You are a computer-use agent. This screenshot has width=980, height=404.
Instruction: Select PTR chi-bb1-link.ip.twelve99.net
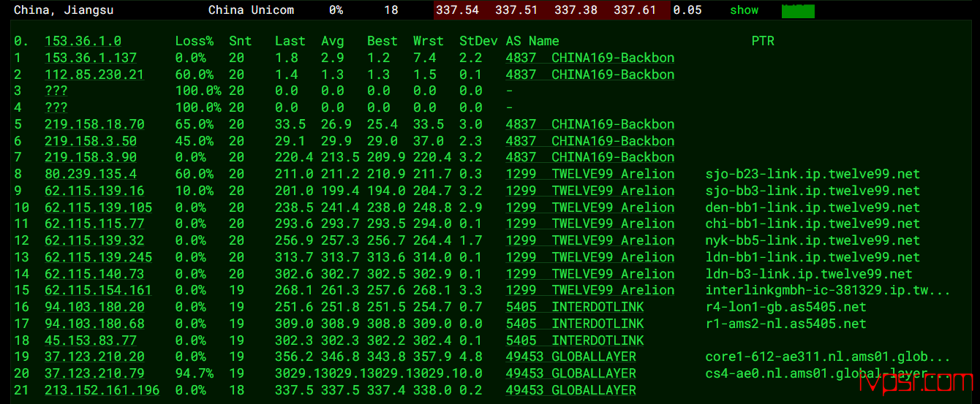coord(813,224)
